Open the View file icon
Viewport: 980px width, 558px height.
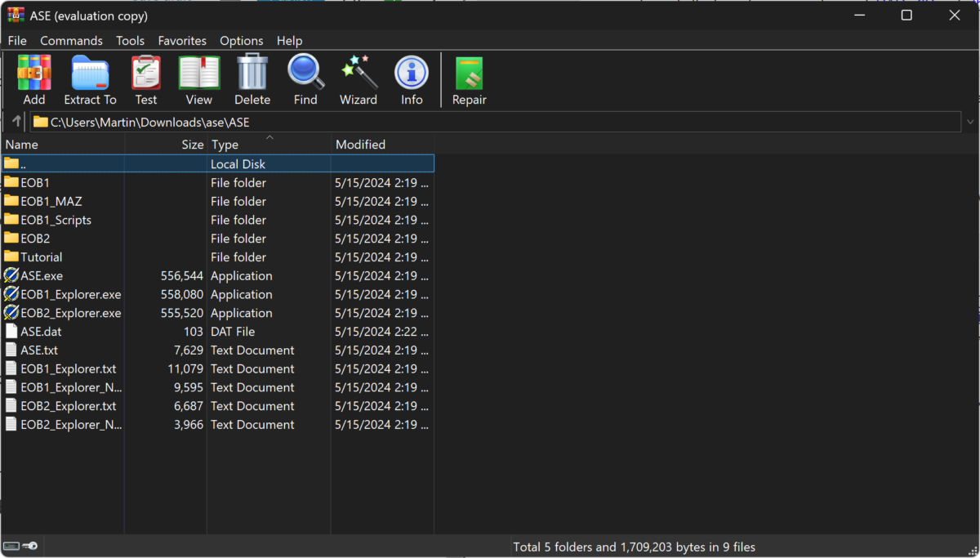point(198,79)
